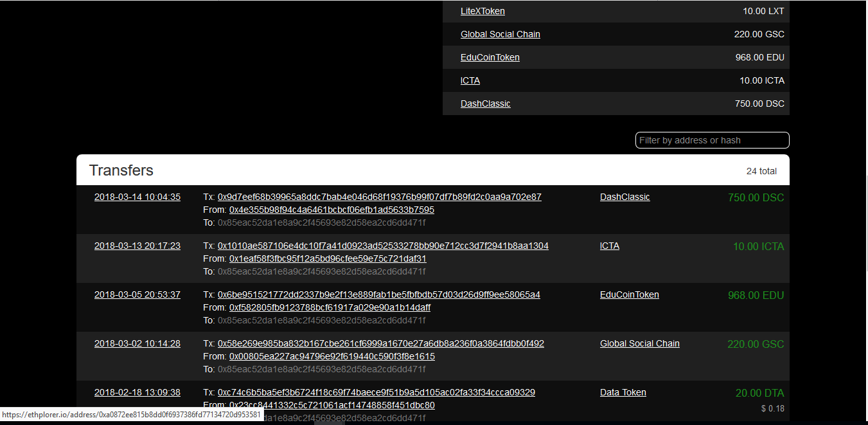The width and height of the screenshot is (868, 425).
Task: Click the 10.00 ICTA balance value
Action: click(x=762, y=80)
